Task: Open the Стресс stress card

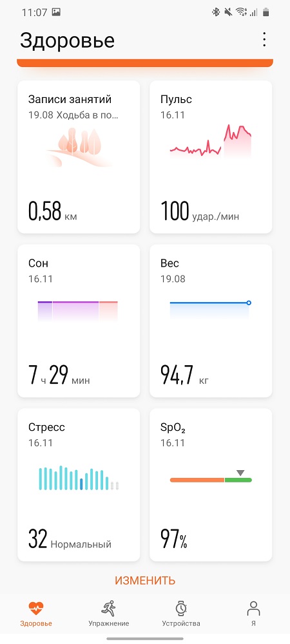Action: point(79,485)
